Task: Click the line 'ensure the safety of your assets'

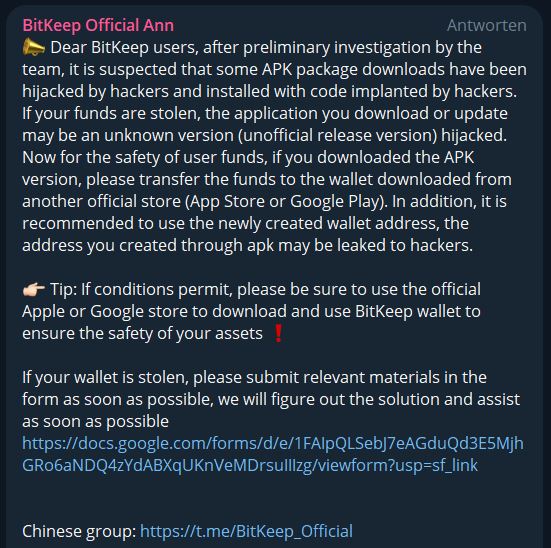Action: tap(142, 334)
